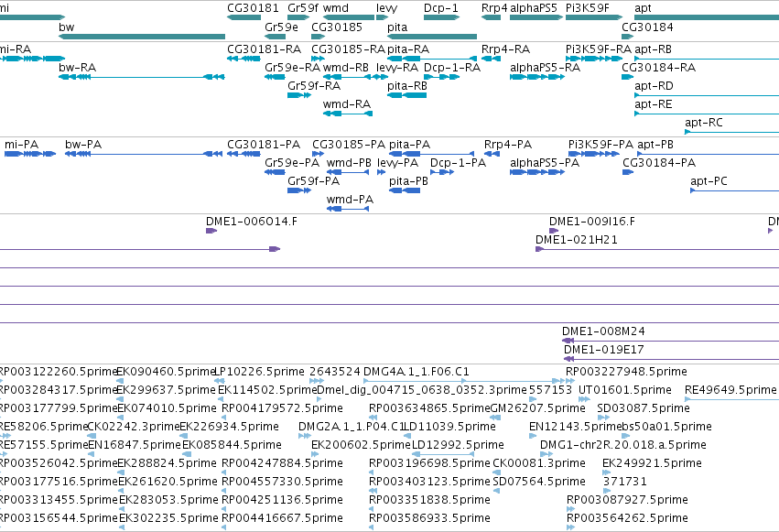Viewport: 779px width, 532px height.
Task: Select the wmd-RA transcript
Action: click(348, 114)
